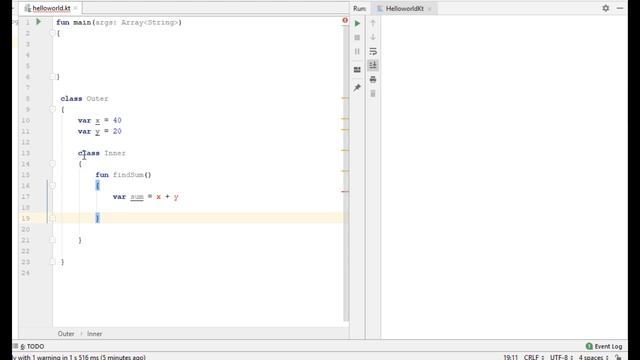
Task: Click fold end marker on line 21
Action: 52,240
